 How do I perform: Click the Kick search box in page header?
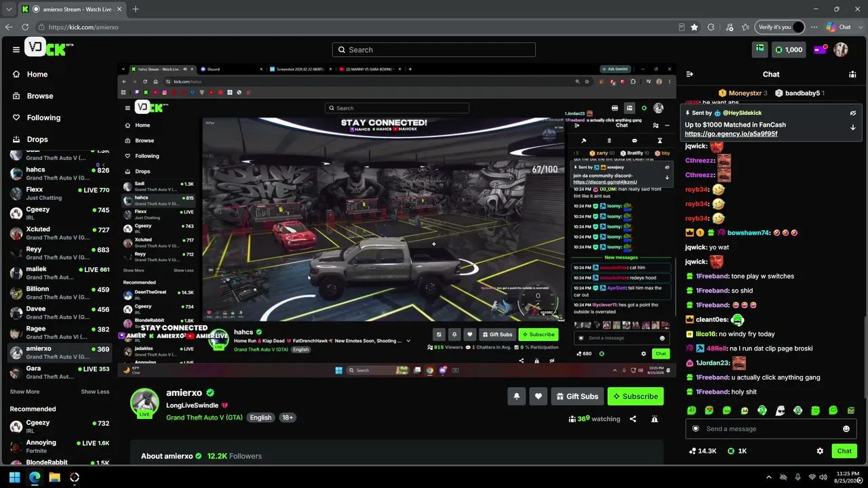click(434, 49)
